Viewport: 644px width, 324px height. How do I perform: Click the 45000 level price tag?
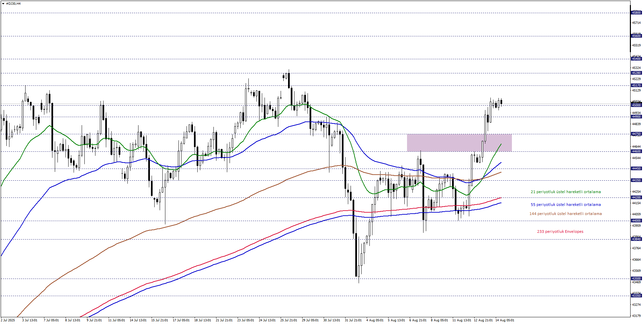click(x=636, y=105)
